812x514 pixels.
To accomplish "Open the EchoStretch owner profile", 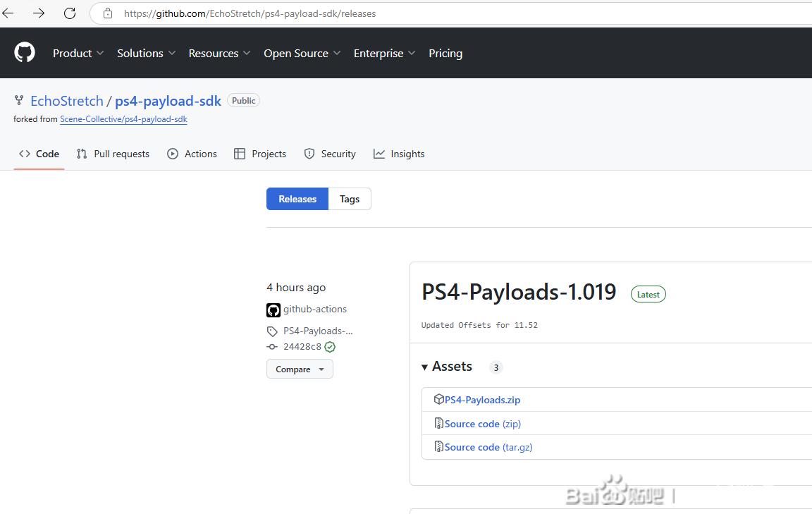I will click(x=67, y=101).
